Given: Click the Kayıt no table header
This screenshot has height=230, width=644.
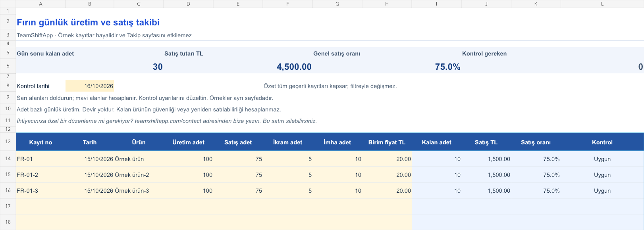Looking at the screenshot, I should tap(40, 142).
